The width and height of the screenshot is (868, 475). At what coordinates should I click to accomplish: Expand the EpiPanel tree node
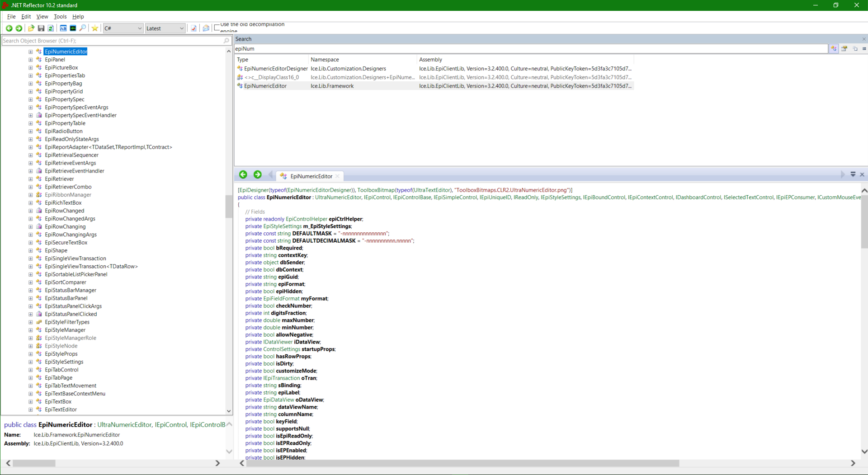tap(31, 60)
